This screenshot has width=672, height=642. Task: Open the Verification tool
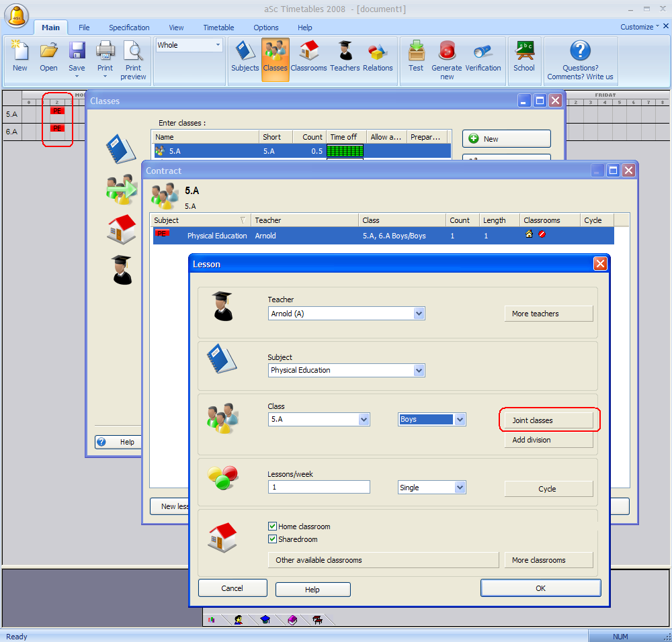pyautogui.click(x=483, y=56)
